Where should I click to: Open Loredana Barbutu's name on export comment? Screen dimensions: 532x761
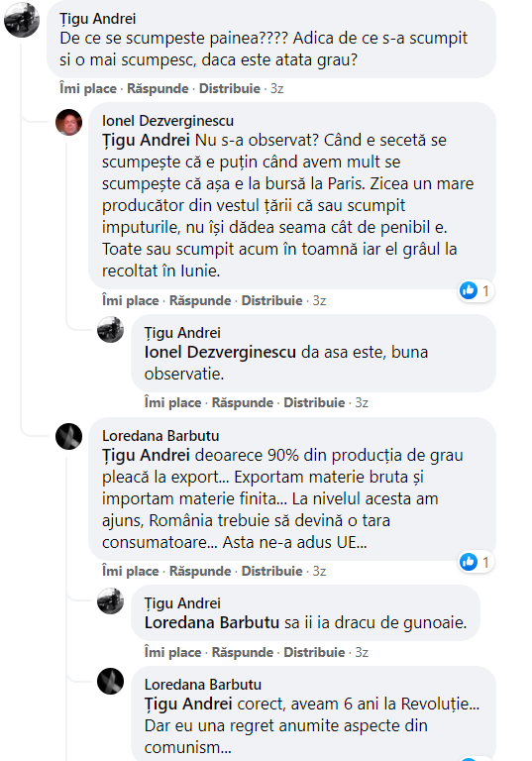click(x=160, y=436)
